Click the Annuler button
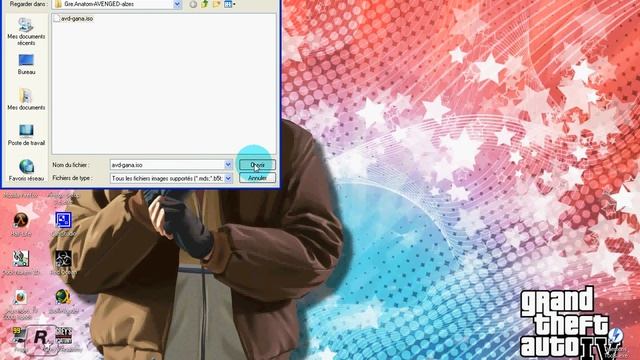Viewport: 640px width, 360px height. tap(257, 178)
